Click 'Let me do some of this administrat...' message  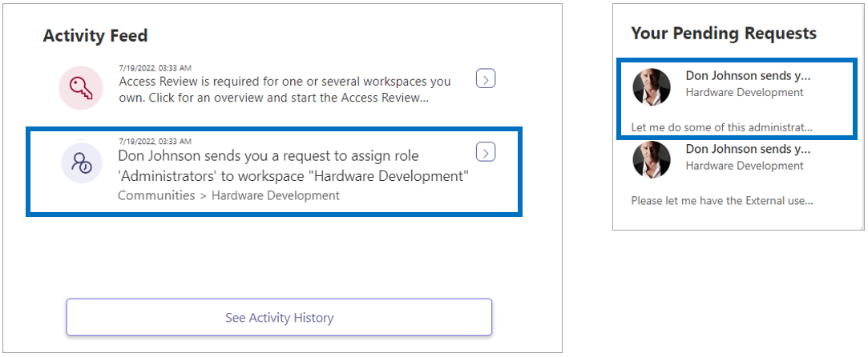point(722,127)
